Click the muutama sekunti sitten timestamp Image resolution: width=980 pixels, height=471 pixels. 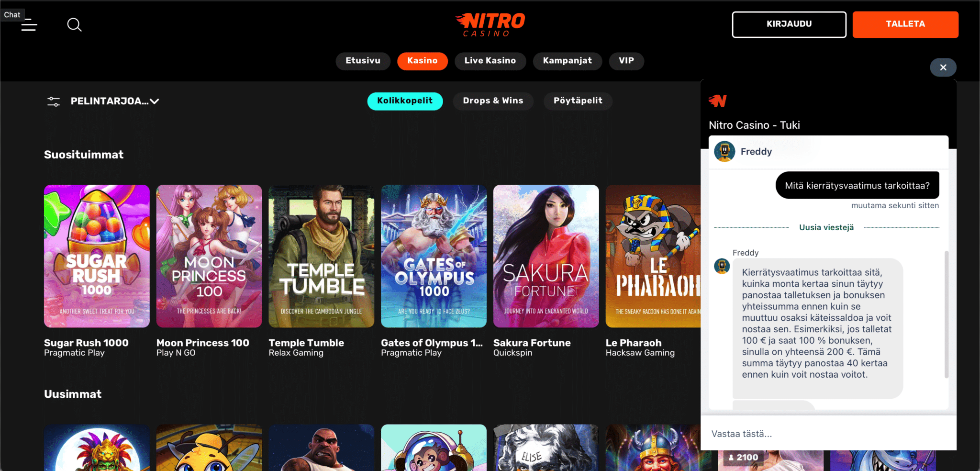coord(895,205)
